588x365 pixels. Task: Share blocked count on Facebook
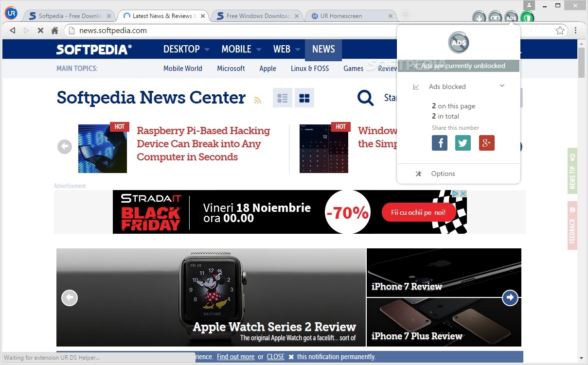pyautogui.click(x=440, y=142)
